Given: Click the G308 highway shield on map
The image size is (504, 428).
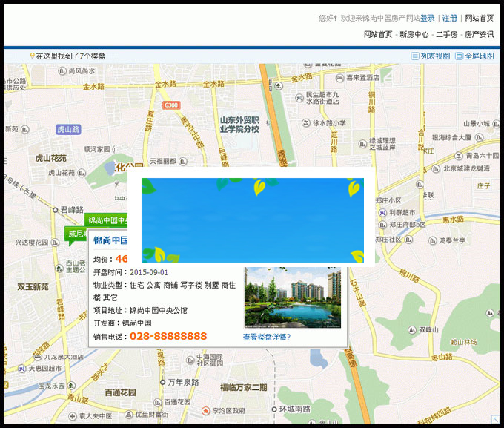Looking at the screenshot, I should (172, 105).
